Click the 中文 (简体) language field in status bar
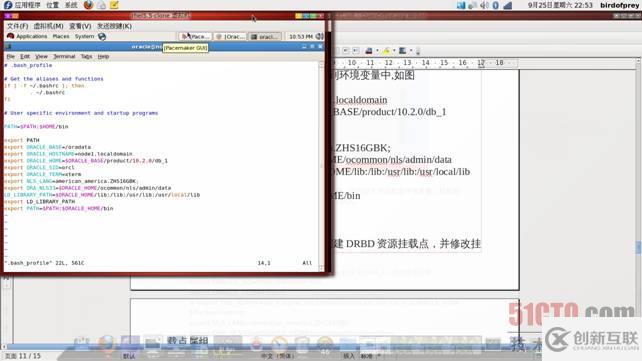The image size is (642, 361). [278, 356]
